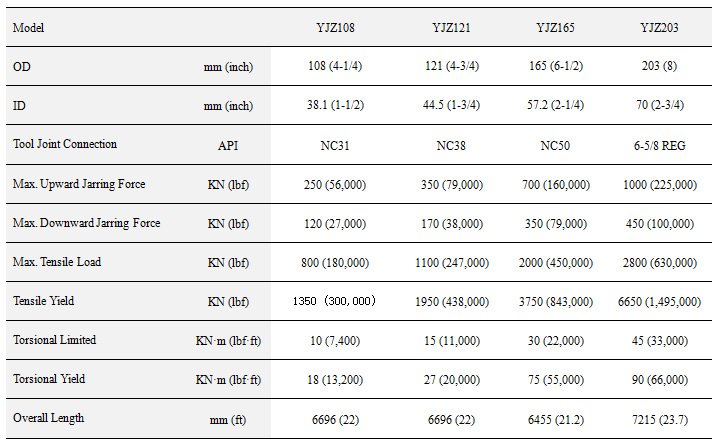The height and width of the screenshot is (444, 722).
Task: Click the 6650 (1,495,000) tensile yield value
Action: point(659,302)
